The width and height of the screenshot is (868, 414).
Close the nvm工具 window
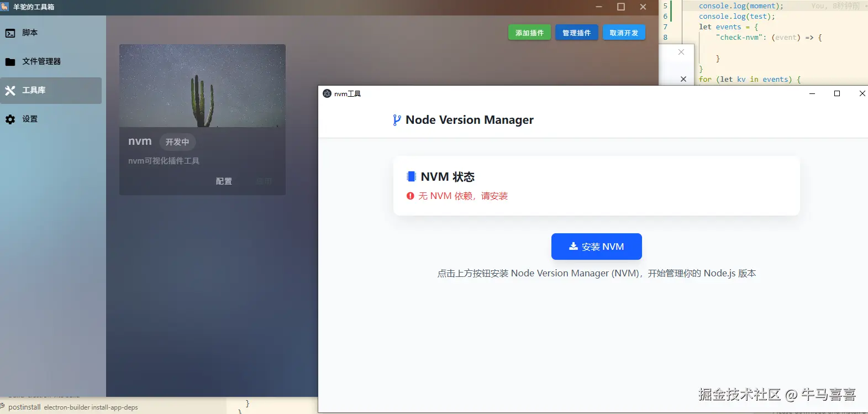[x=862, y=93]
